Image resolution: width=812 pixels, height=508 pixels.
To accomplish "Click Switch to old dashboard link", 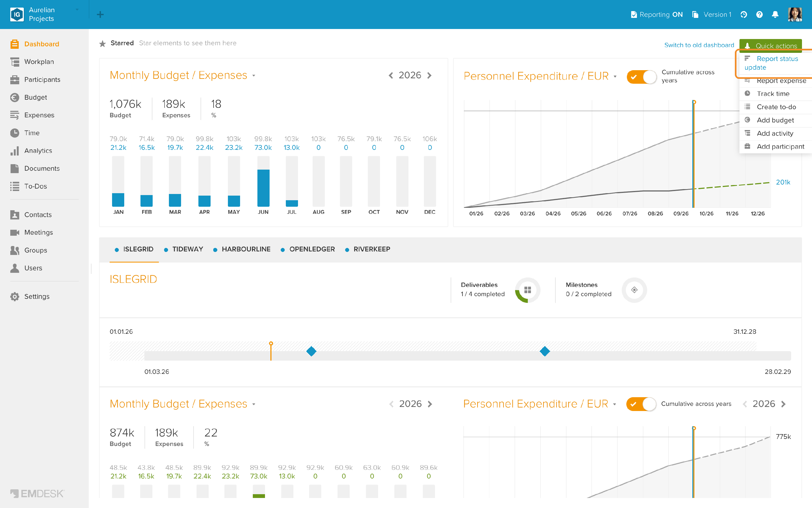I will point(699,45).
